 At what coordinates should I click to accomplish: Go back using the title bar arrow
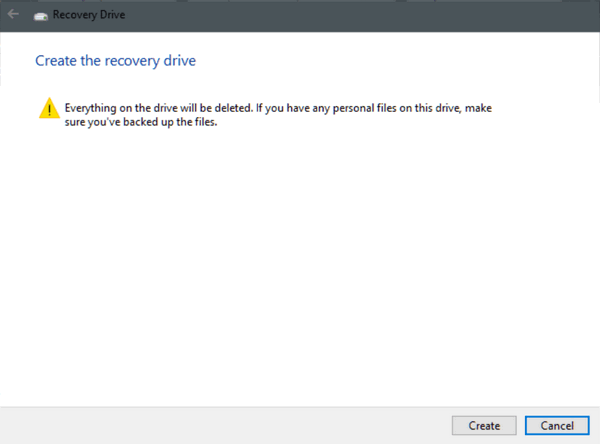pyautogui.click(x=13, y=15)
